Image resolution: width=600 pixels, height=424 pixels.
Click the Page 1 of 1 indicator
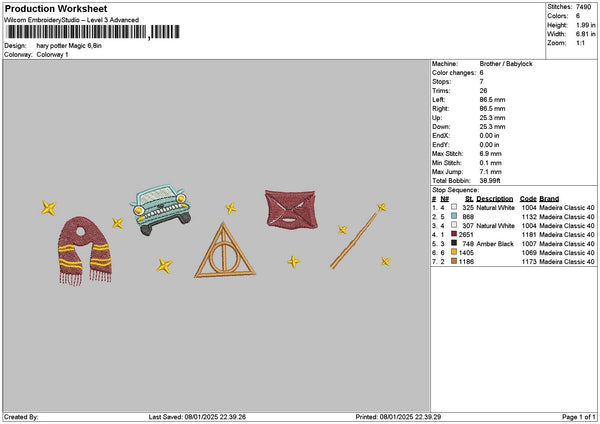[579, 417]
